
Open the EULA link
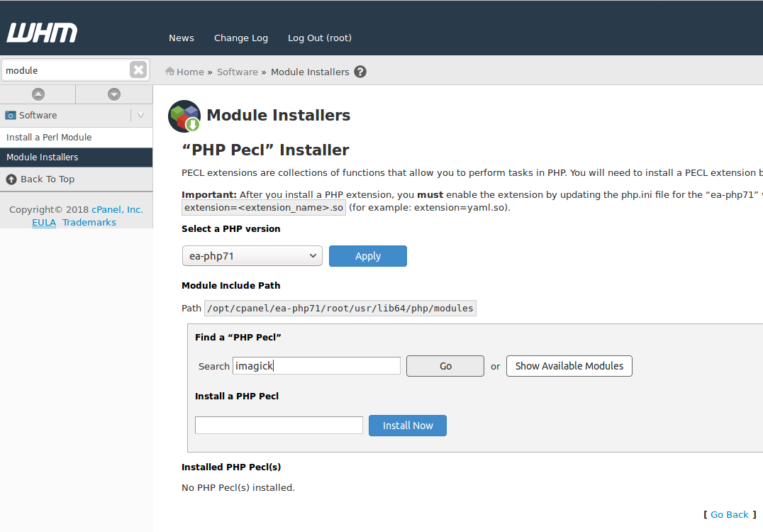44,222
